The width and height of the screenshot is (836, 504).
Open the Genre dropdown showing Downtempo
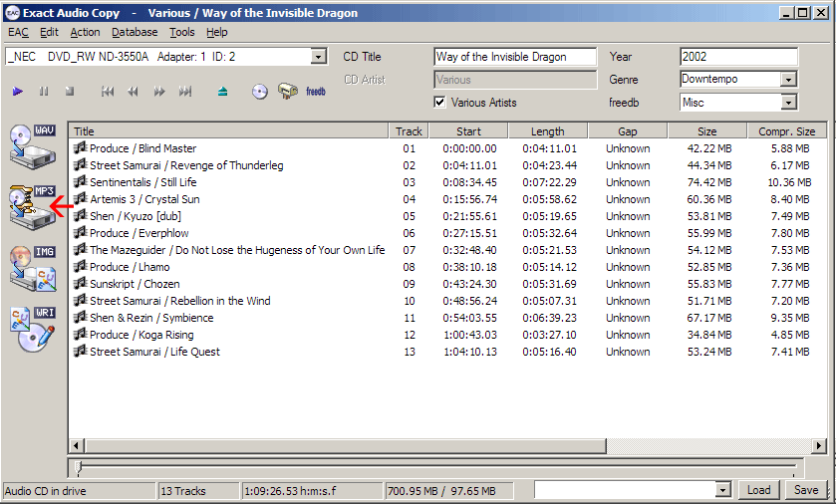tap(788, 80)
